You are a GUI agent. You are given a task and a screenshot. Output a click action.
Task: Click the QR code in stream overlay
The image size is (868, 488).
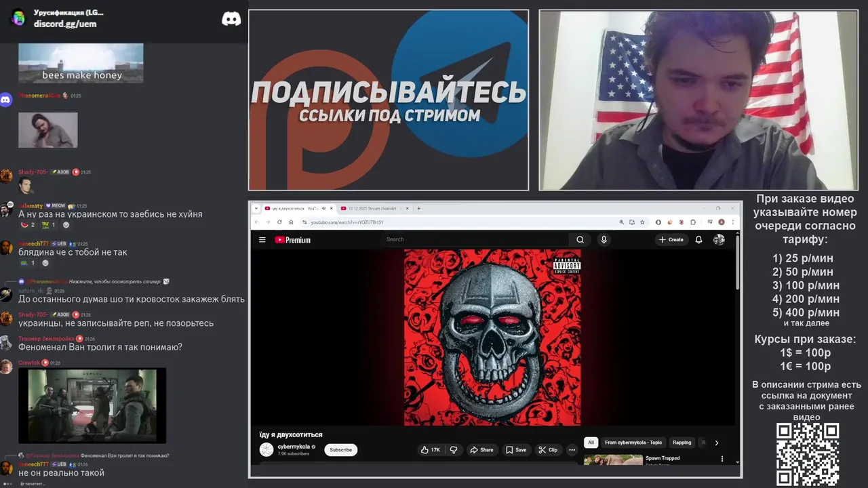(x=808, y=455)
